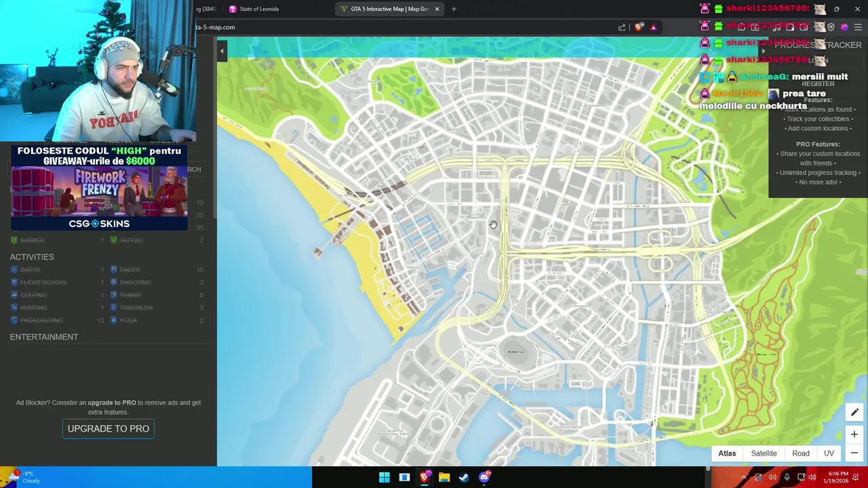Switch map to UV view
This screenshot has height=488, width=868.
tap(829, 453)
